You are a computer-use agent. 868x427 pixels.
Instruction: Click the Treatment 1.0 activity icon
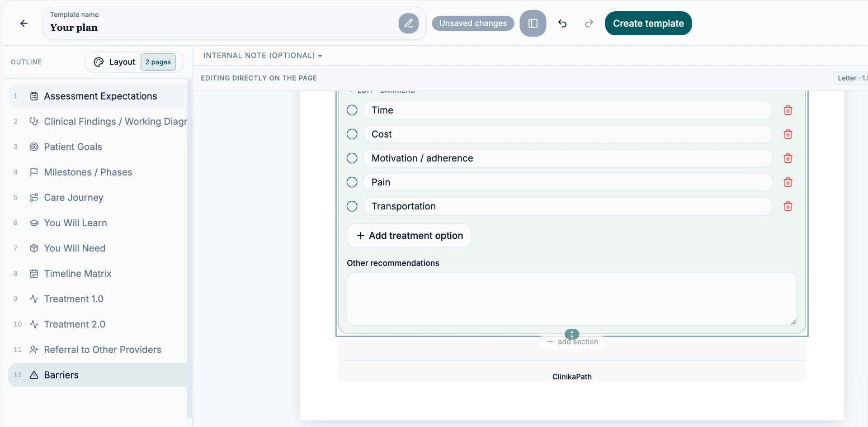34,299
